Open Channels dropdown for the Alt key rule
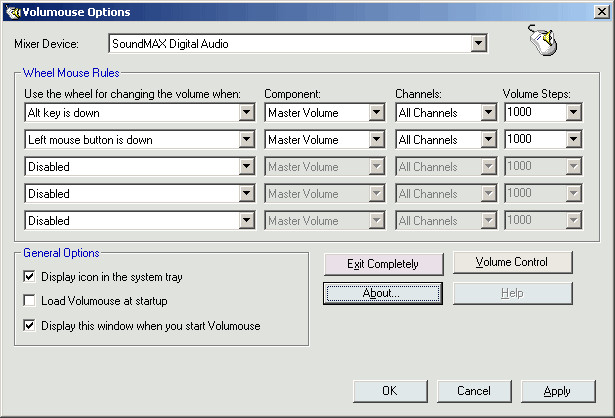This screenshot has width=615, height=418. click(488, 113)
